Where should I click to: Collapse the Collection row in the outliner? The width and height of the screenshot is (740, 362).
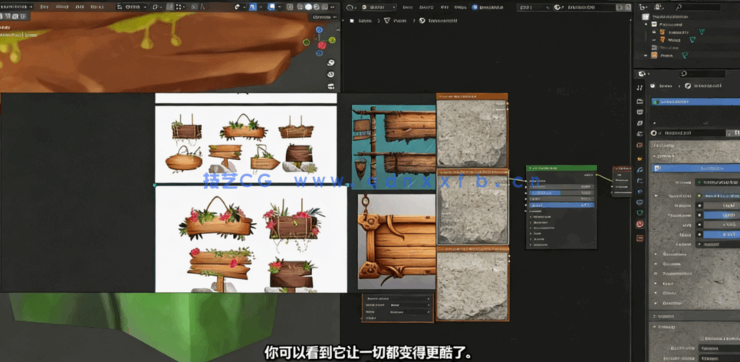click(x=646, y=24)
